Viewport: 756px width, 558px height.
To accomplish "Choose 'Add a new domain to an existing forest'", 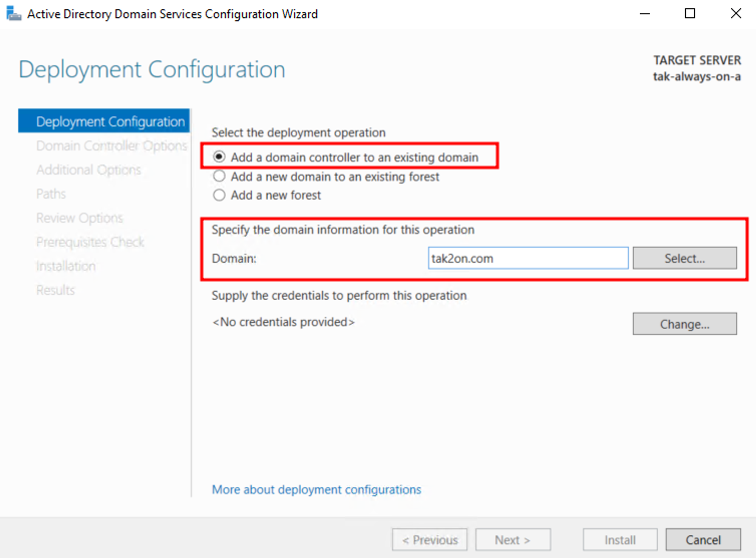I will click(x=219, y=176).
